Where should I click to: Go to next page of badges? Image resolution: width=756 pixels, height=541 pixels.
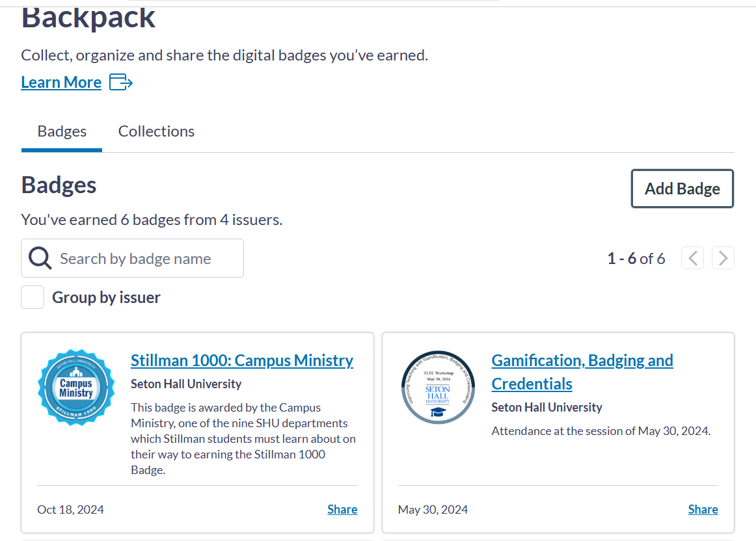[x=723, y=258]
